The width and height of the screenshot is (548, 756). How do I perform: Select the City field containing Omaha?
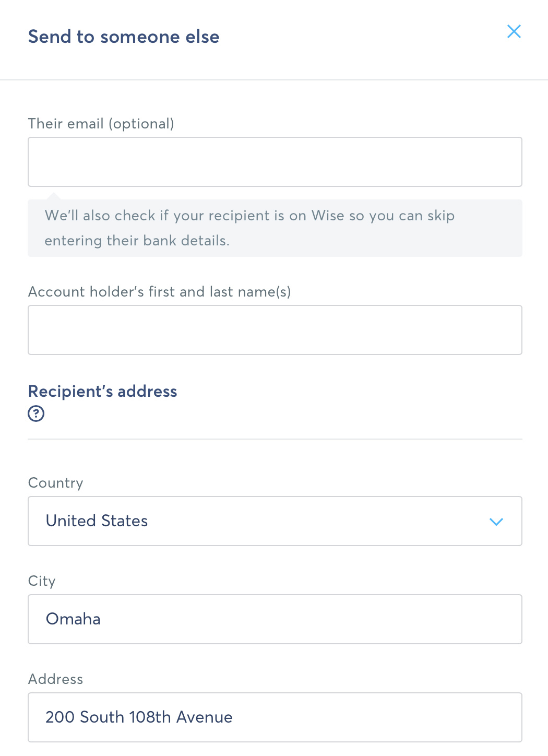(x=275, y=619)
